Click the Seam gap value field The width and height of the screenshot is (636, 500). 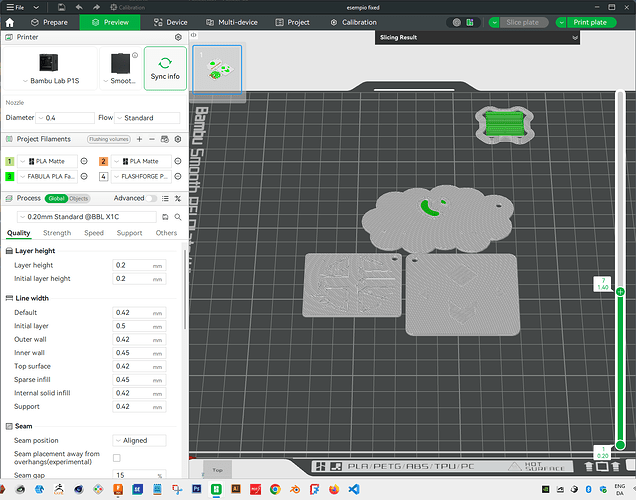pos(139,475)
